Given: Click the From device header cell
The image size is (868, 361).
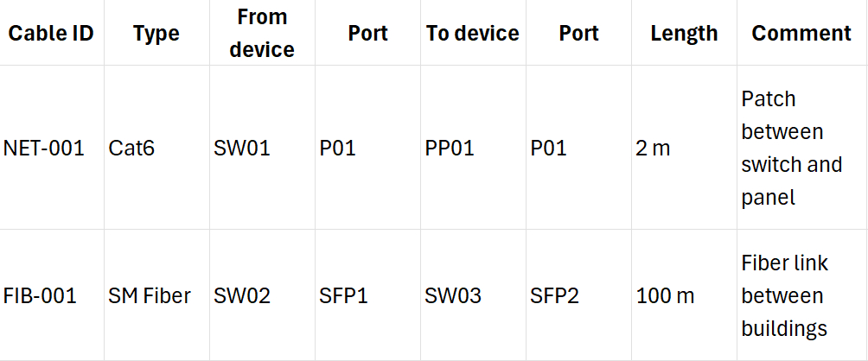Looking at the screenshot, I should click(x=261, y=33).
